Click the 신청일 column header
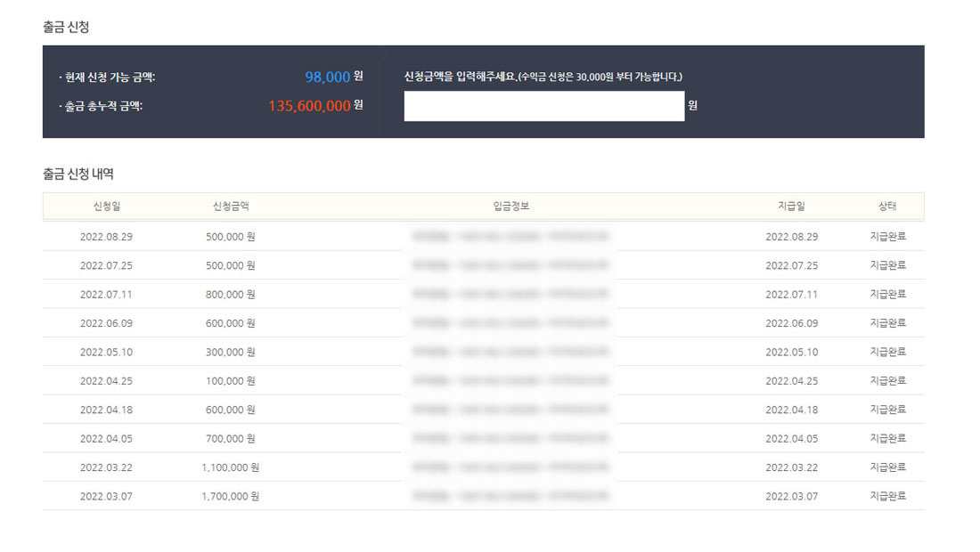980x552 pixels. 106,207
